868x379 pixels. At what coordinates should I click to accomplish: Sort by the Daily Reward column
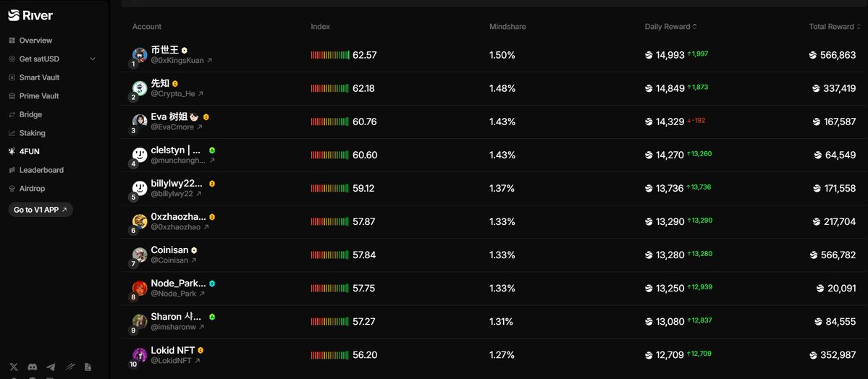coord(671,27)
